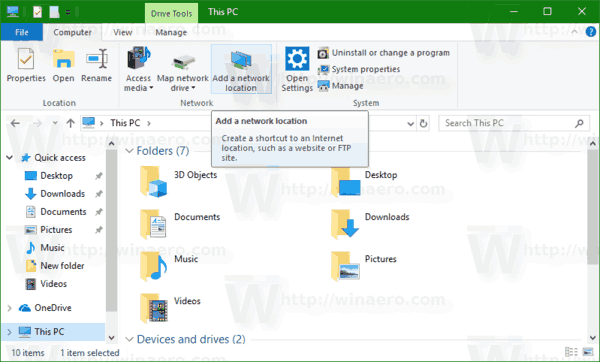Click Map network drive icon
Screen dimensions: 600x362
tap(183, 63)
